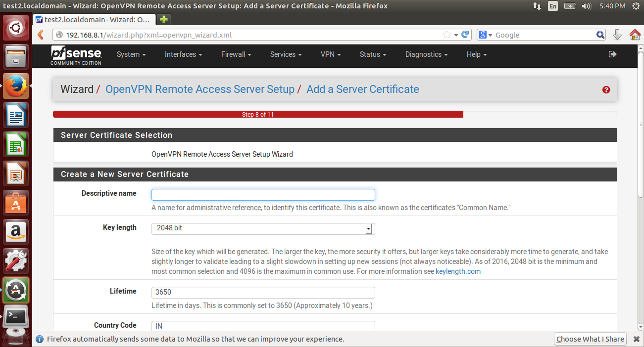Viewport: 644px width, 347px height.
Task: Click Add a Server Certificate breadcrumb
Action: tap(363, 89)
